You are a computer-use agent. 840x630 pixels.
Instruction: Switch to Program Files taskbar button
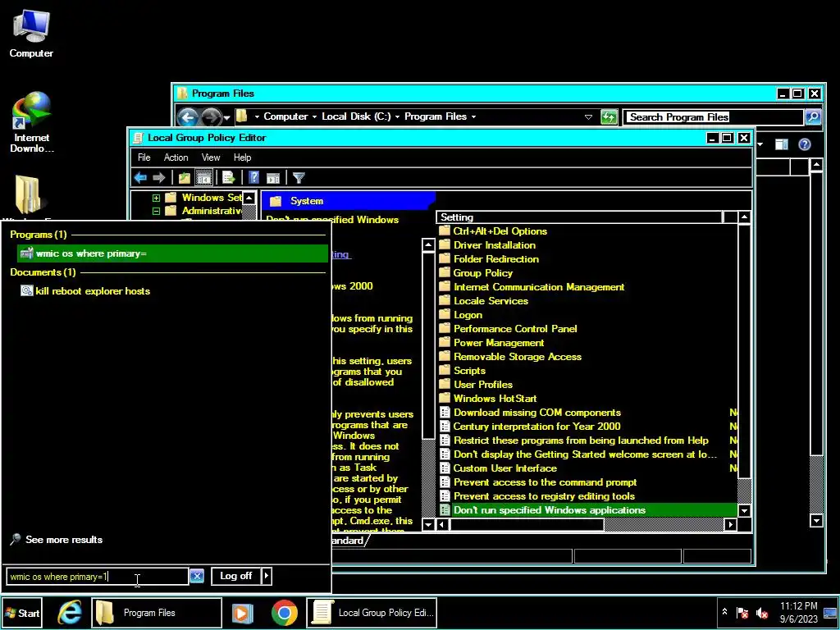(157, 612)
